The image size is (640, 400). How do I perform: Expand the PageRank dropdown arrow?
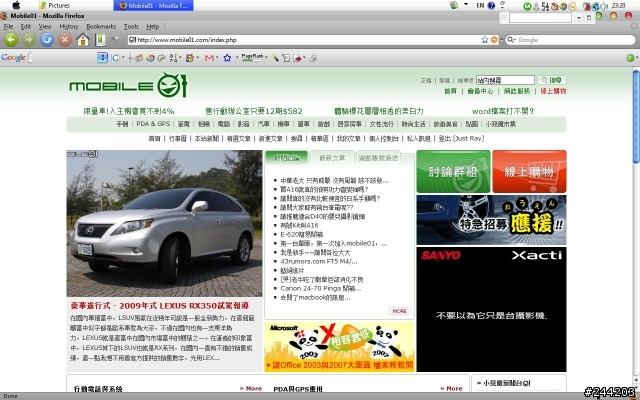pos(266,58)
